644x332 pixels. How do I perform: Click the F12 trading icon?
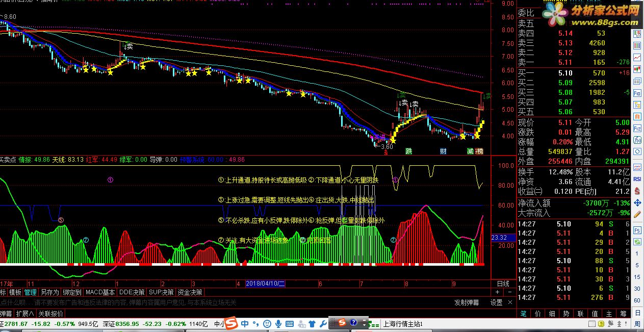pyautogui.click(x=636, y=130)
